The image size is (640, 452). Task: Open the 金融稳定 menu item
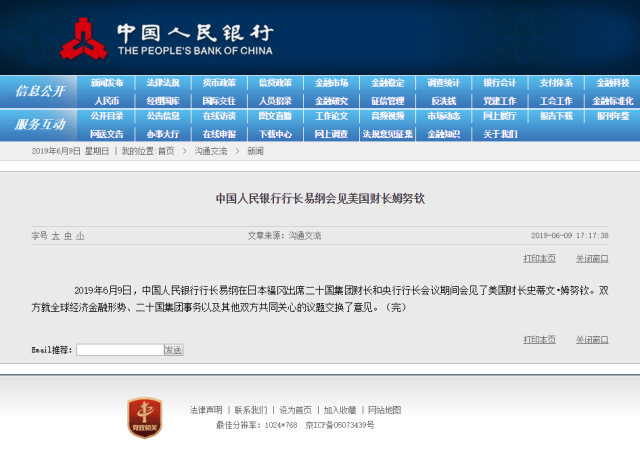[387, 83]
